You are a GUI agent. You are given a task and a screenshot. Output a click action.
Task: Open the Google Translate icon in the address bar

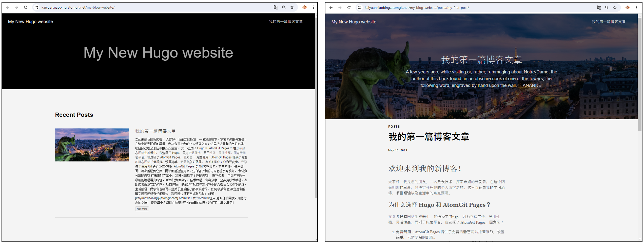276,7
